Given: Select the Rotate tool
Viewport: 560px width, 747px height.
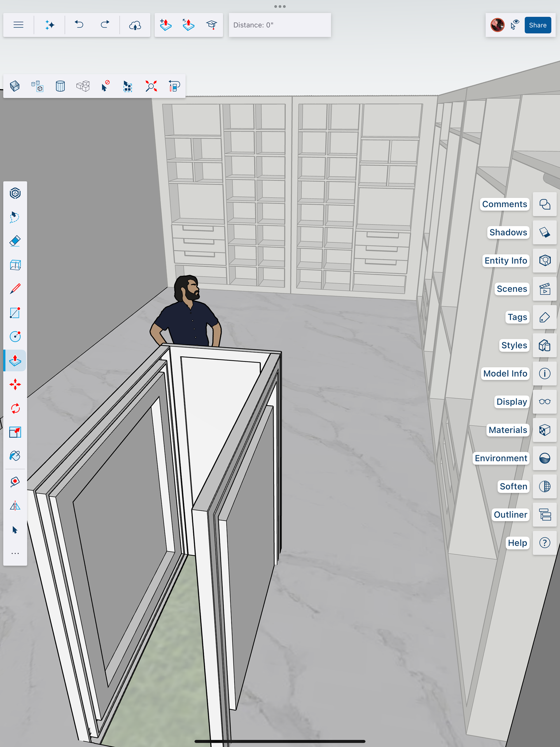Looking at the screenshot, I should coord(15,408).
